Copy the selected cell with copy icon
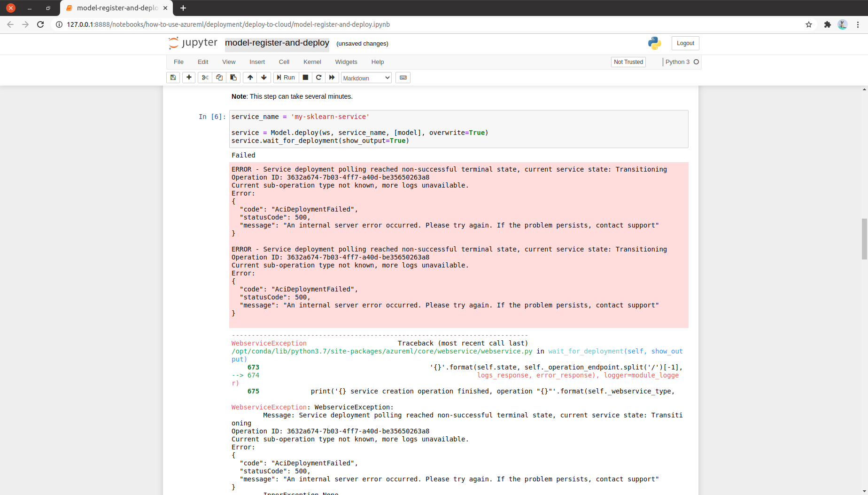 pyautogui.click(x=219, y=78)
